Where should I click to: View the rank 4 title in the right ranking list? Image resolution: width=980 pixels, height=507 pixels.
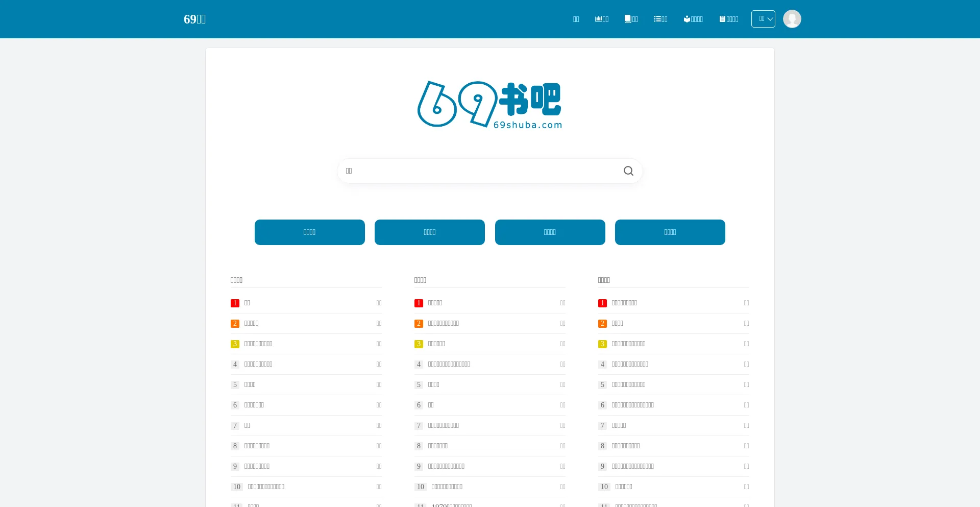(630, 364)
